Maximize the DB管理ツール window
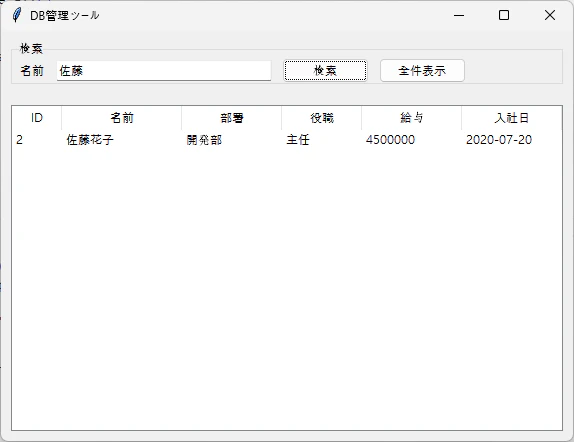 504,15
